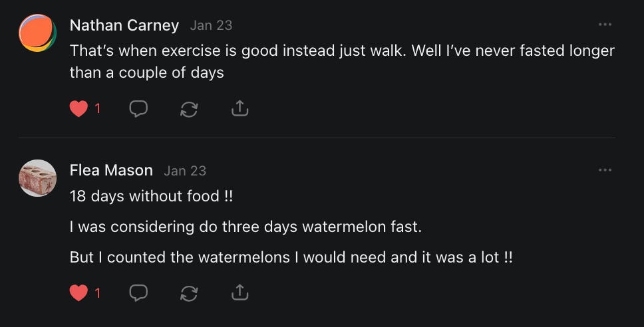Open Jan 23 timestamp on Flea's comment
Image resolution: width=644 pixels, height=327 pixels.
click(185, 171)
